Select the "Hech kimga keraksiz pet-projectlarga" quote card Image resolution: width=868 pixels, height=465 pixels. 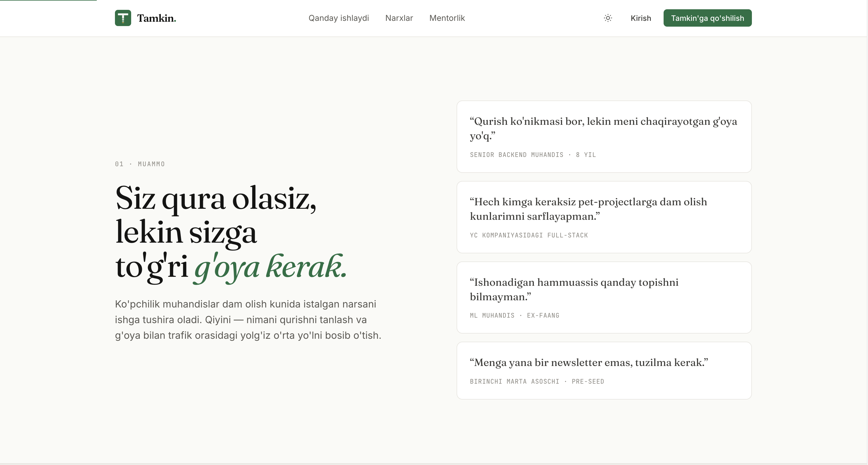pyautogui.click(x=604, y=217)
